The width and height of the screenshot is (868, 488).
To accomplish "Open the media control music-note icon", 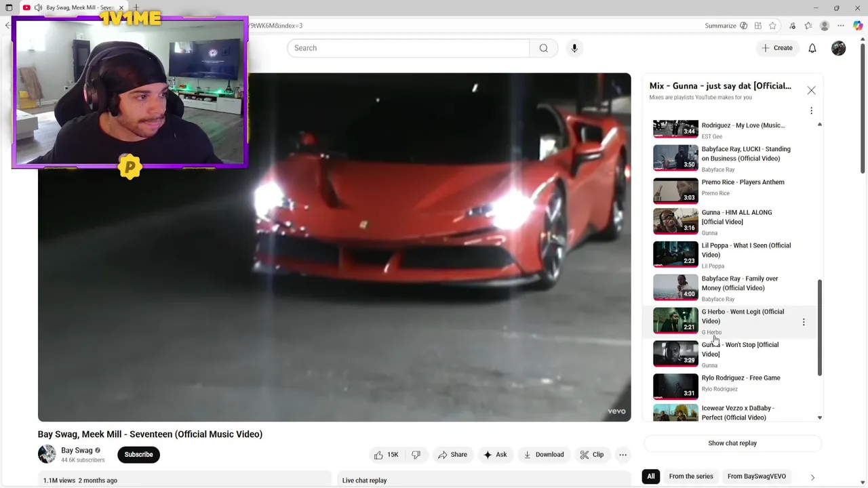I will tap(793, 26).
